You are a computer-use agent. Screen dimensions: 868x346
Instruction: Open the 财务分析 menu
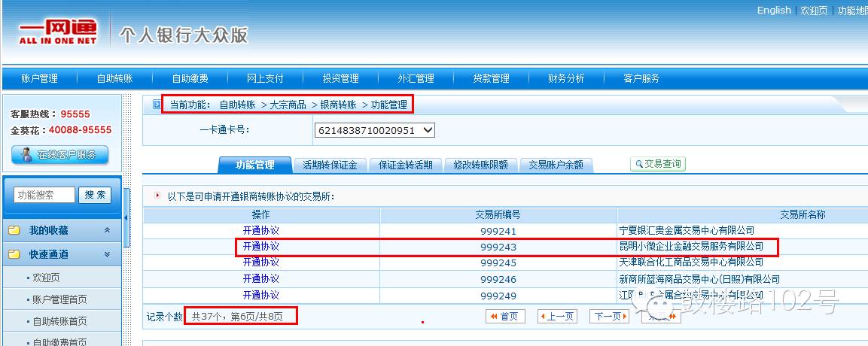click(566, 78)
